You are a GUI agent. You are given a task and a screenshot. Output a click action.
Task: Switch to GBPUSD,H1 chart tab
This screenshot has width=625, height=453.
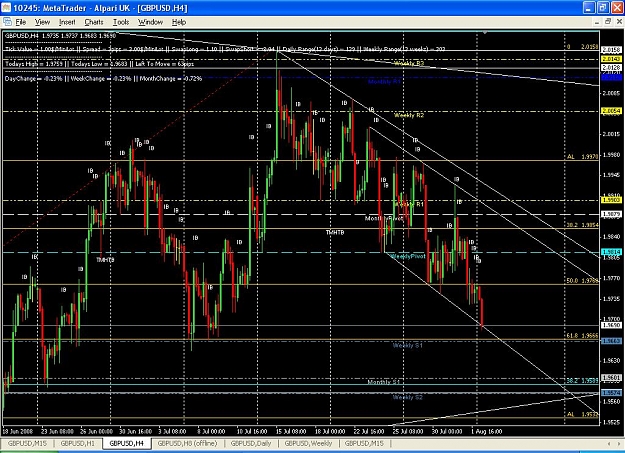pyautogui.click(x=77, y=443)
